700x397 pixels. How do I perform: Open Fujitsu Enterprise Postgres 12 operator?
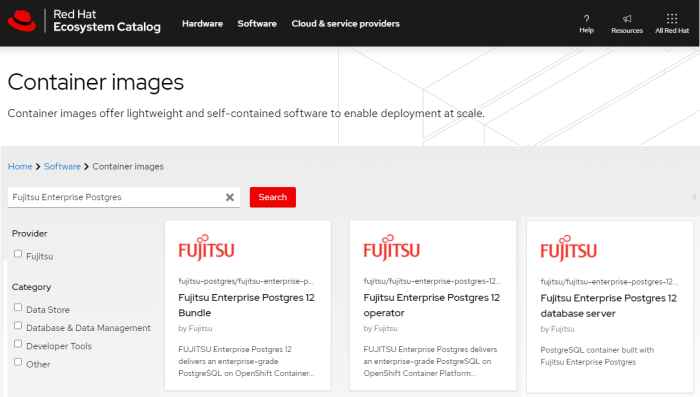(431, 305)
